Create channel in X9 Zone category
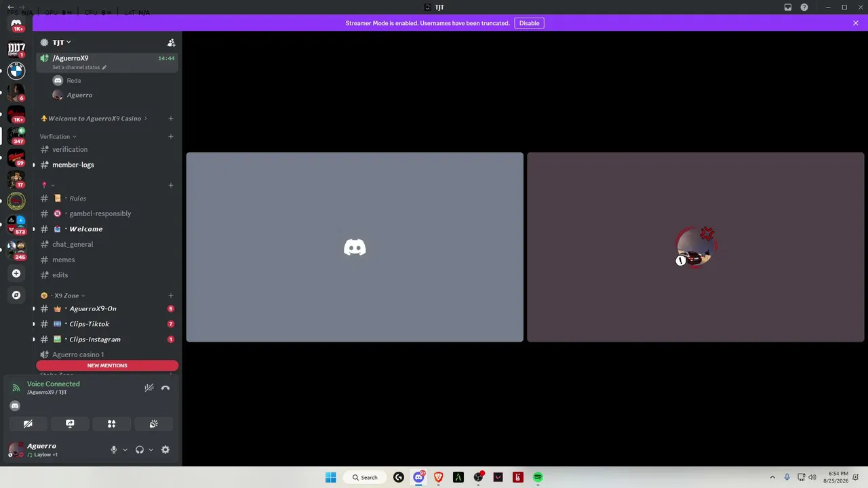The height and width of the screenshot is (488, 868). pyautogui.click(x=171, y=296)
